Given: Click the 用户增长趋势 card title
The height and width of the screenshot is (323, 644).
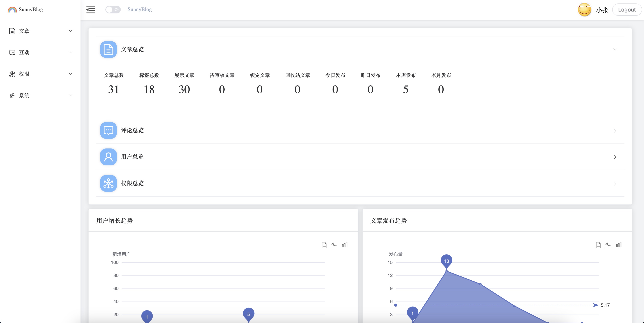Looking at the screenshot, I should 114,220.
